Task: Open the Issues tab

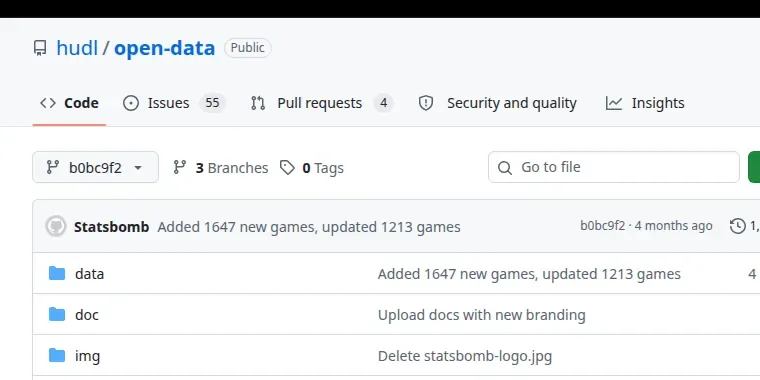Action: pyautogui.click(x=174, y=103)
